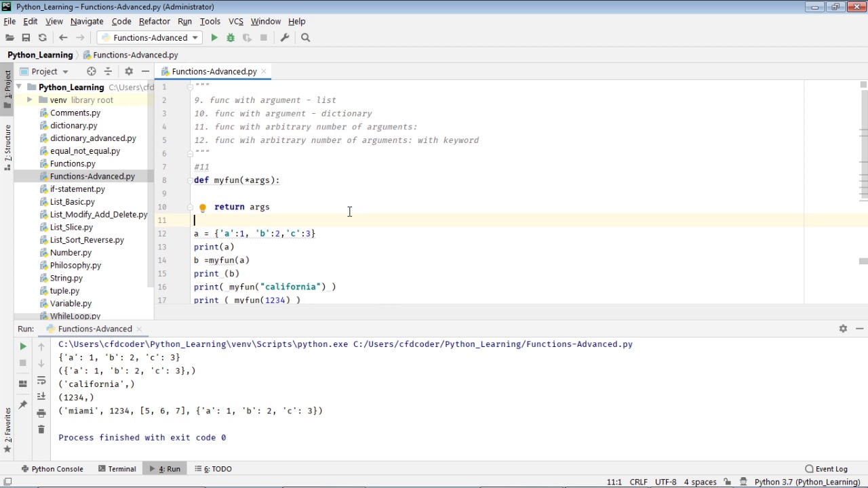Click the intention lightbulb icon on line 10
Viewport: 868px width, 488px height.
tap(202, 207)
